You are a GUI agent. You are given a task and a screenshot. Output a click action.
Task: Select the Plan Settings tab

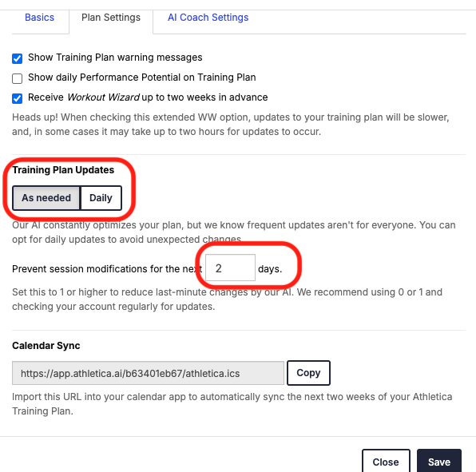pyautogui.click(x=111, y=18)
